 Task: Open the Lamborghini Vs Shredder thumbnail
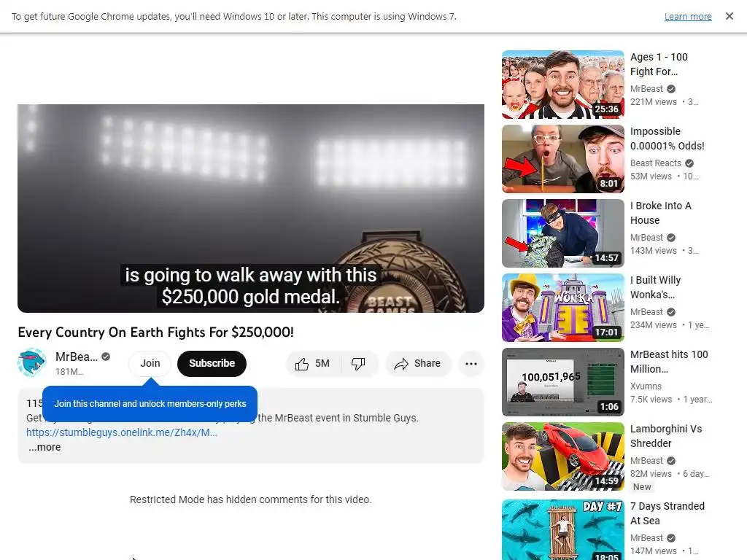point(562,456)
